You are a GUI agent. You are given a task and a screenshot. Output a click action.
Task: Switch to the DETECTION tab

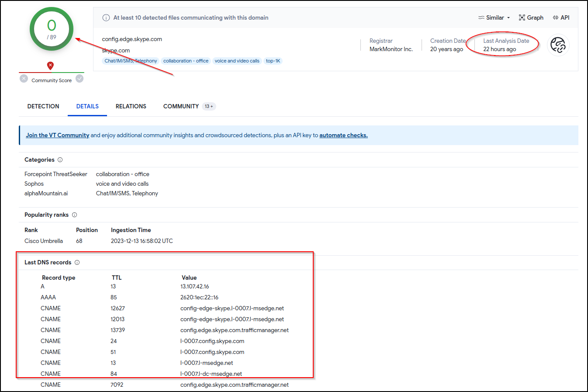[x=43, y=107]
